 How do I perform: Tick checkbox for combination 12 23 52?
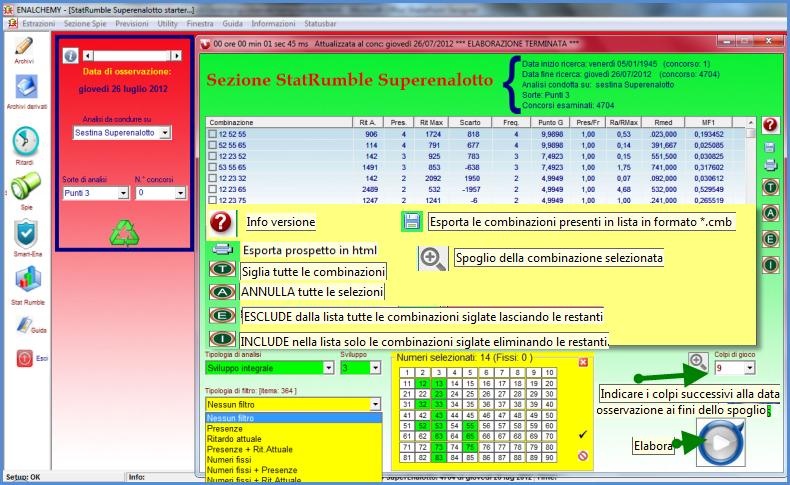(213, 157)
